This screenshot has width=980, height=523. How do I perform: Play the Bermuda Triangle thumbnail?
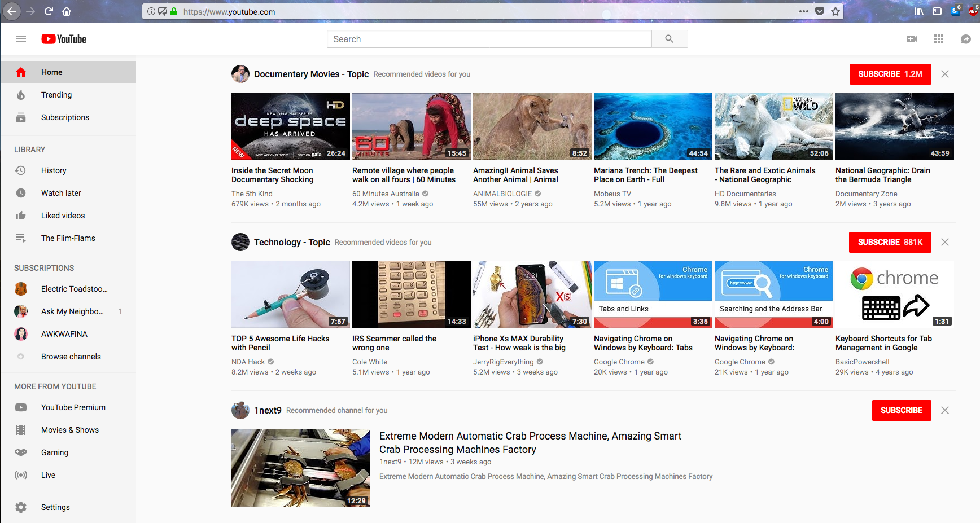click(895, 126)
